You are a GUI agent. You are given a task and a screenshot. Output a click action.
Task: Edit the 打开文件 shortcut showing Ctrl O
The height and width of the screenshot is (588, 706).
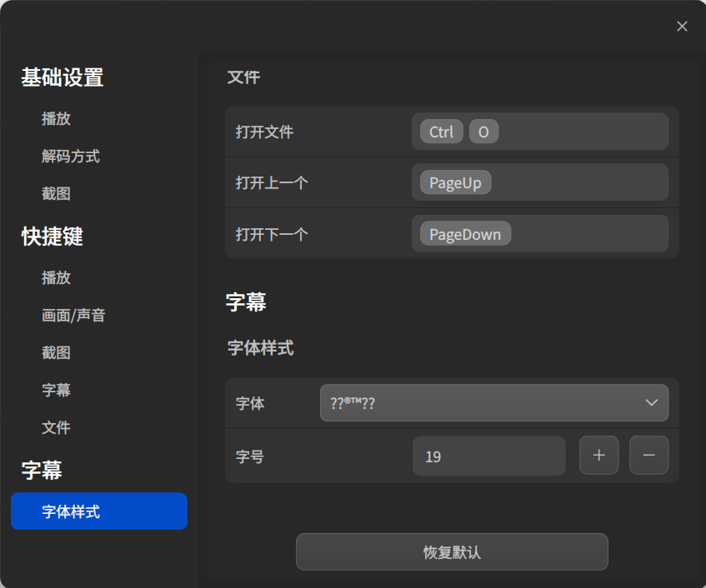(x=540, y=132)
